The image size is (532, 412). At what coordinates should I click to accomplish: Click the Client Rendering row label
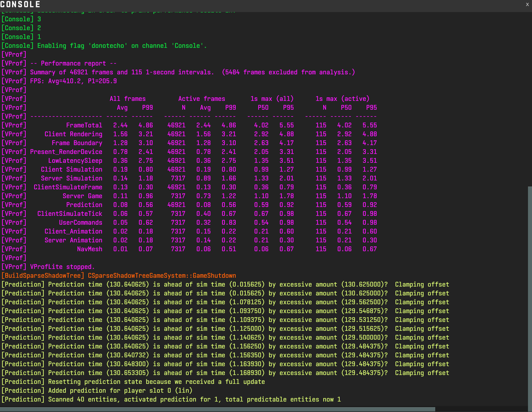73,134
